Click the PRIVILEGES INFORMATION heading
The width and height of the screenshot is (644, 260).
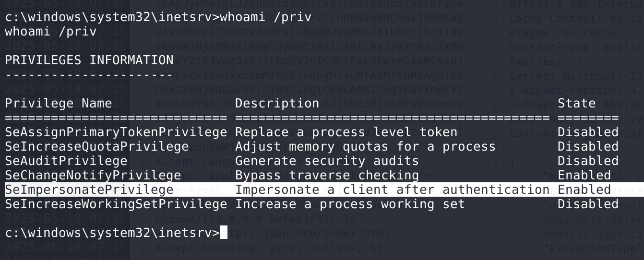click(89, 60)
